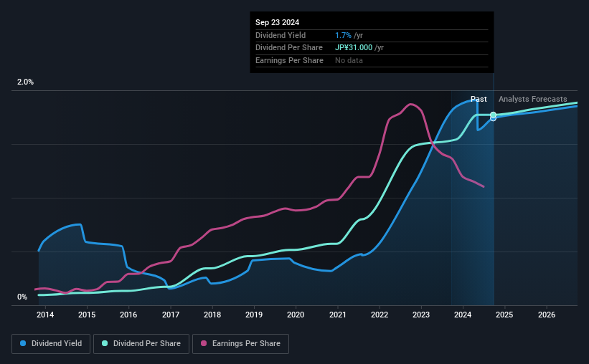
Task: Click the 2017 x-axis label
Action: pyautogui.click(x=171, y=315)
